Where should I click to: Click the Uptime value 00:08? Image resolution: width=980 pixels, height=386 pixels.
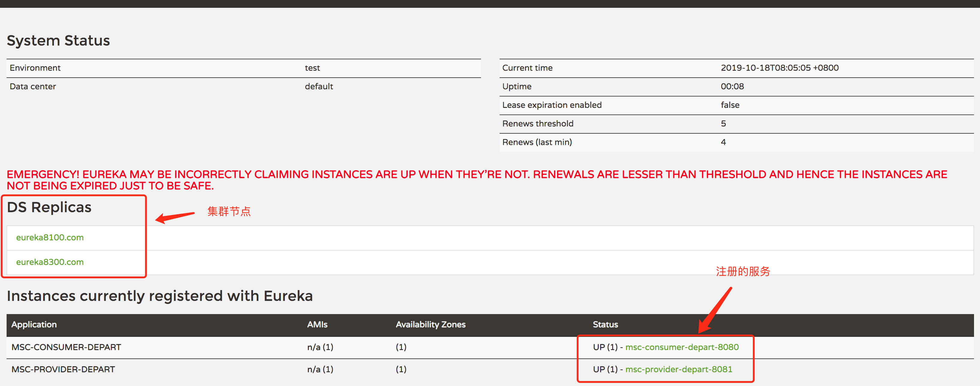(732, 86)
